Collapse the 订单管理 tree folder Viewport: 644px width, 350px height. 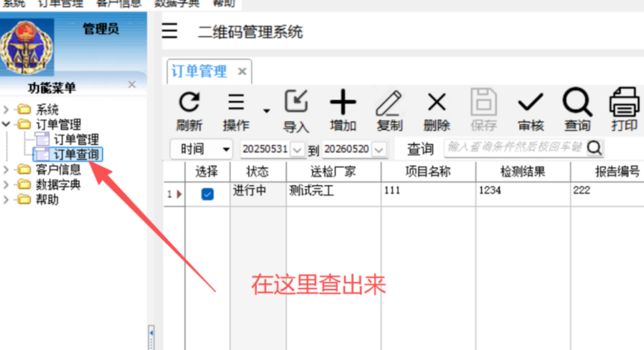pyautogui.click(x=6, y=124)
